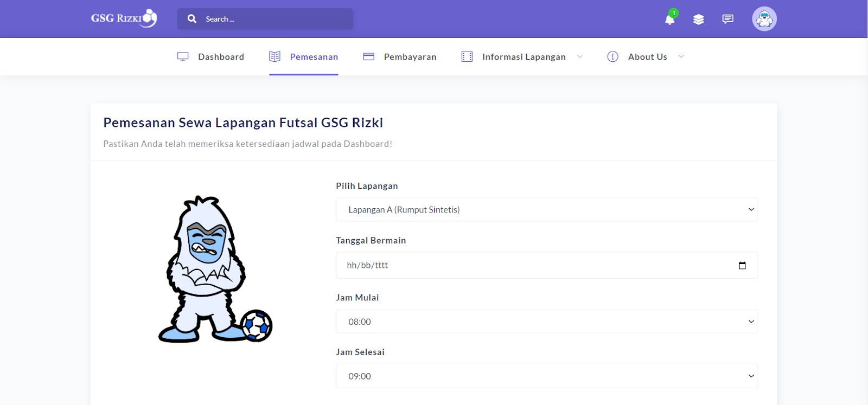The width and height of the screenshot is (868, 405).
Task: Click the 'Pilih Lapangan' label
Action: 367,186
